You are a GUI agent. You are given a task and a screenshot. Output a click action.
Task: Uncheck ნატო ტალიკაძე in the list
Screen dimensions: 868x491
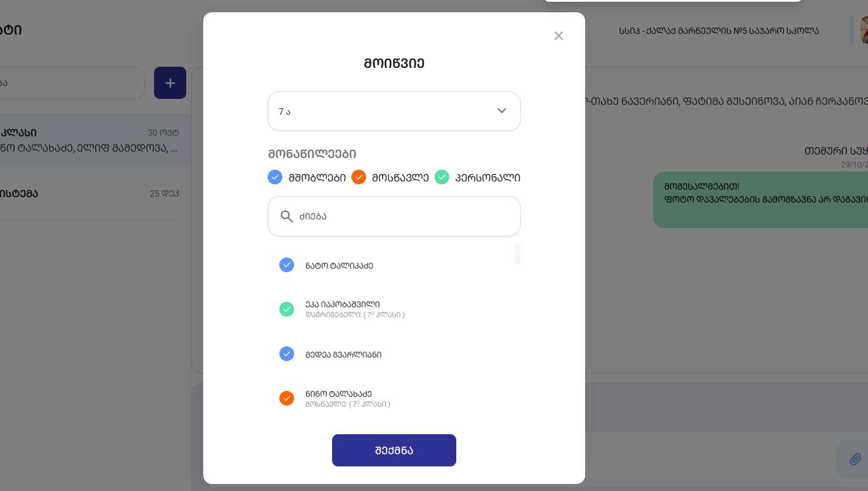pyautogui.click(x=286, y=265)
